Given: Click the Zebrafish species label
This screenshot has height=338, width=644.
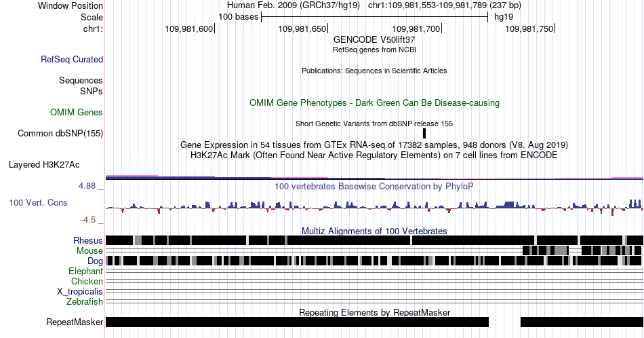Looking at the screenshot, I should (x=85, y=301).
